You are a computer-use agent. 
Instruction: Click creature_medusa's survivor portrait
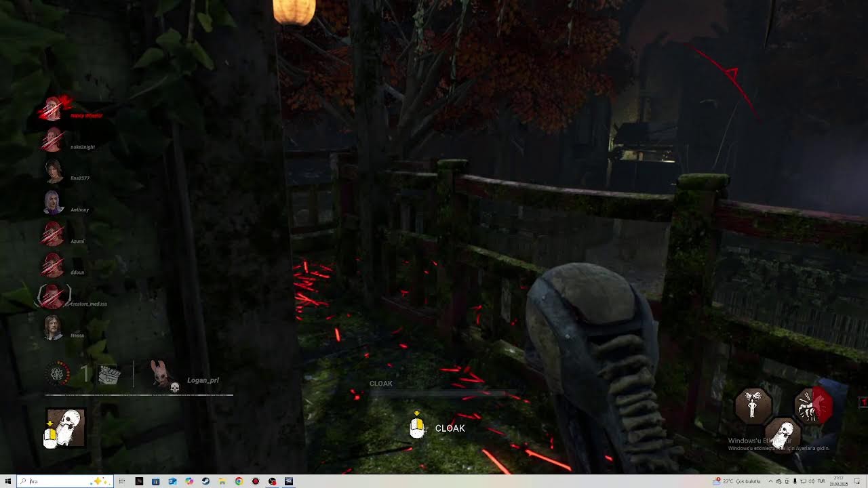pyautogui.click(x=54, y=297)
